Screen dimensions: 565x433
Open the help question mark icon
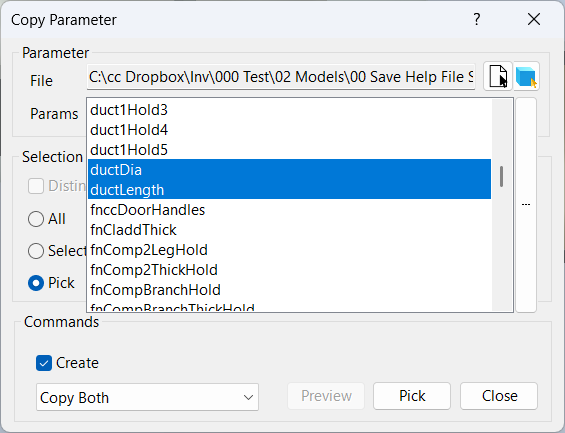(x=476, y=19)
